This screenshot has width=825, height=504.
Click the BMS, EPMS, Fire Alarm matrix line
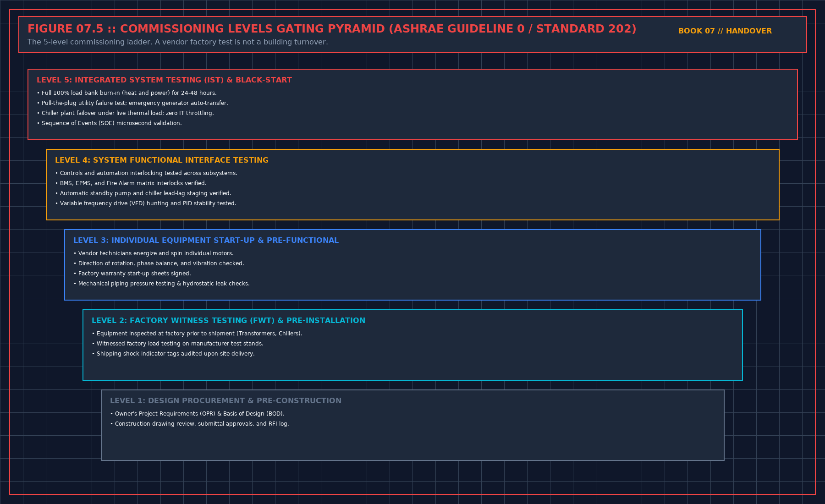[x=131, y=183]
